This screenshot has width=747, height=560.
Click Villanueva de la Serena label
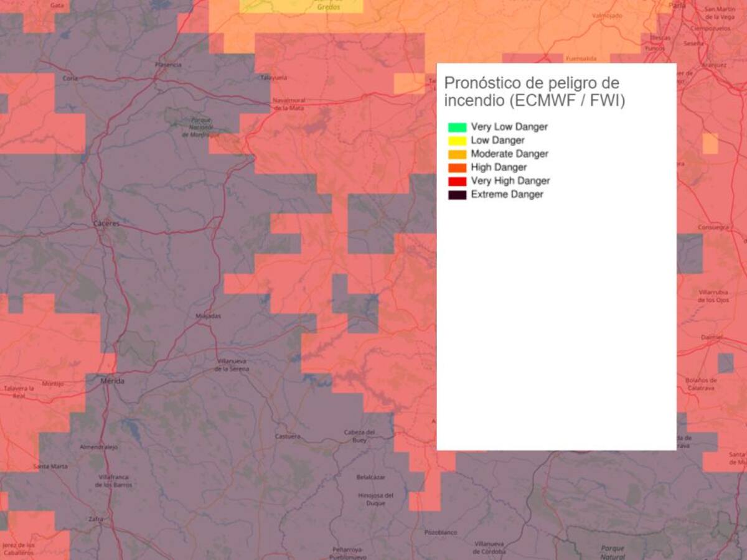coord(232,365)
